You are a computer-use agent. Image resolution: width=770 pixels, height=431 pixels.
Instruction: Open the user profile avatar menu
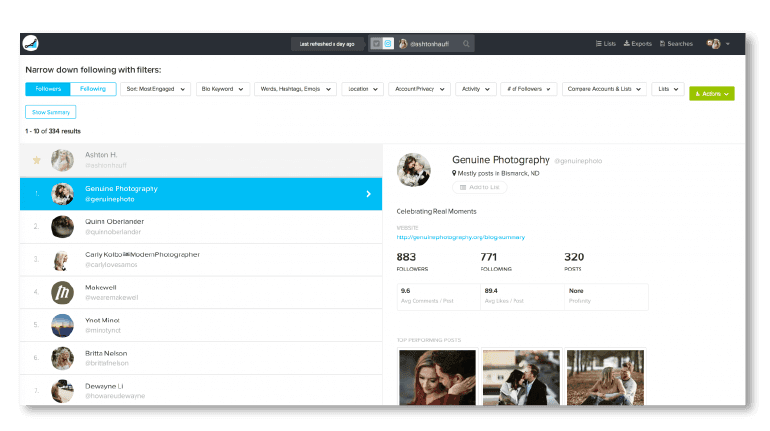(x=717, y=44)
